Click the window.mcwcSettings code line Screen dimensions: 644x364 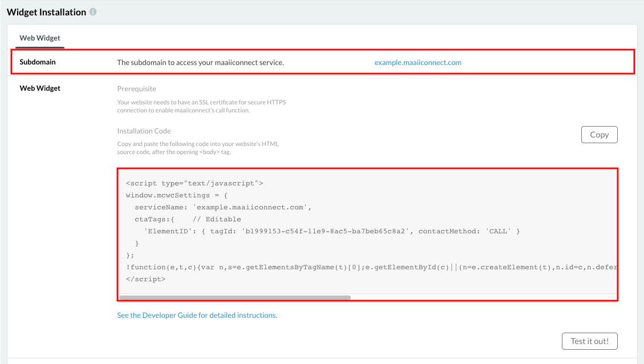point(177,196)
